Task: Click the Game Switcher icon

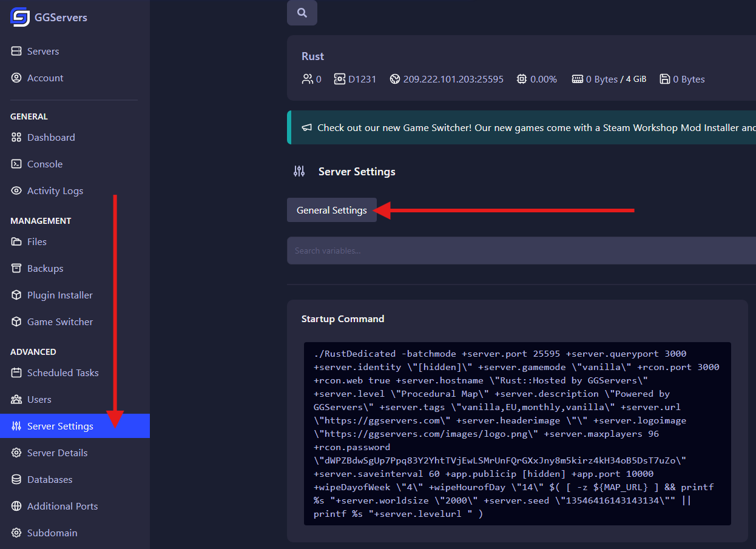Action: [16, 322]
